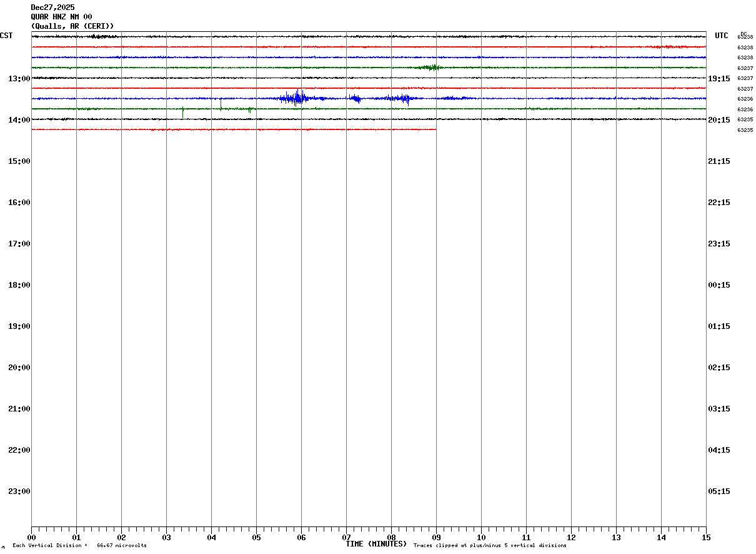Select the 14 minute axis tick label
The width and height of the screenshot is (756, 554).
point(661,538)
